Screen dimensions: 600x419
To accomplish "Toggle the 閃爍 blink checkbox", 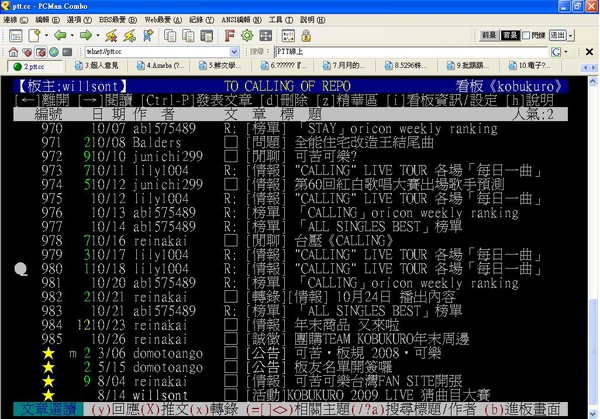I will point(526,36).
